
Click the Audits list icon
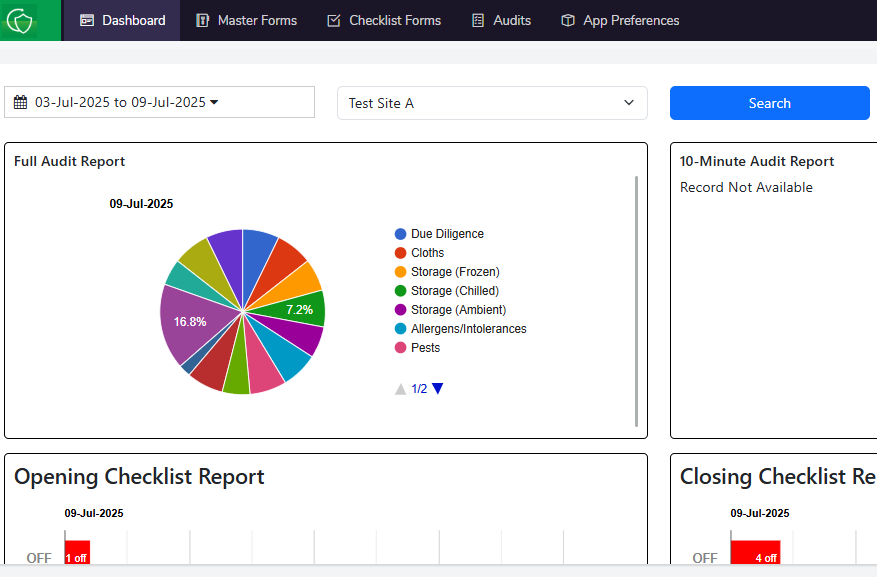pyautogui.click(x=478, y=20)
